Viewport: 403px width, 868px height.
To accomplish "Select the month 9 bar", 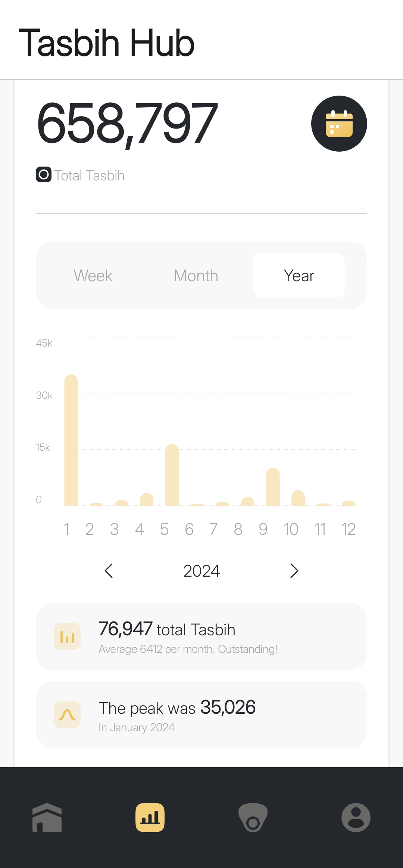I will tap(273, 487).
